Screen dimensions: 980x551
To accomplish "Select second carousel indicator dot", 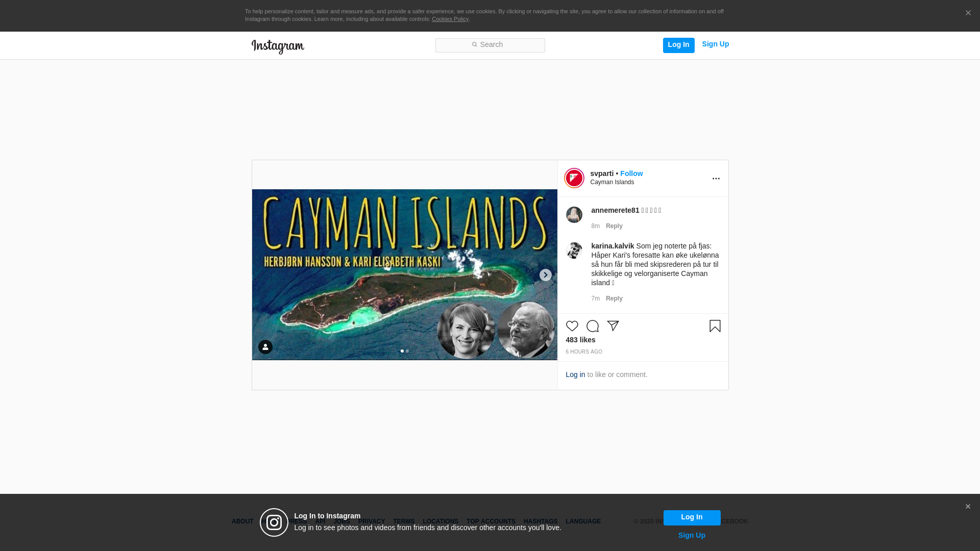I will click(407, 351).
